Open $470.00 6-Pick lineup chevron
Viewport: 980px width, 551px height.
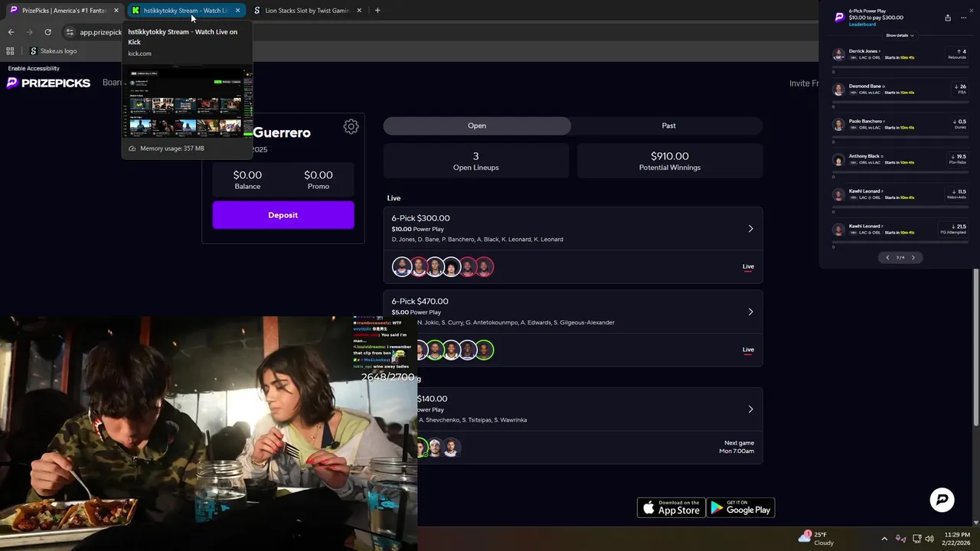coord(750,312)
